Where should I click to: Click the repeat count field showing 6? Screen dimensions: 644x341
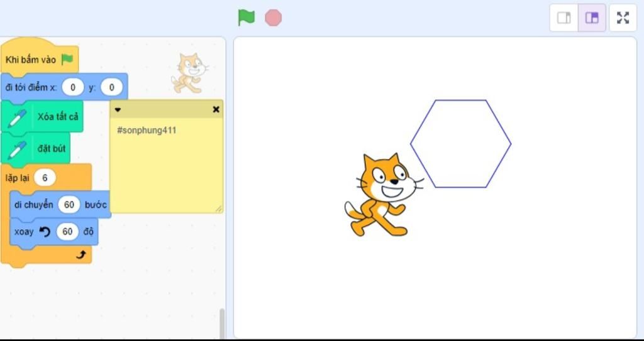pyautogui.click(x=45, y=178)
